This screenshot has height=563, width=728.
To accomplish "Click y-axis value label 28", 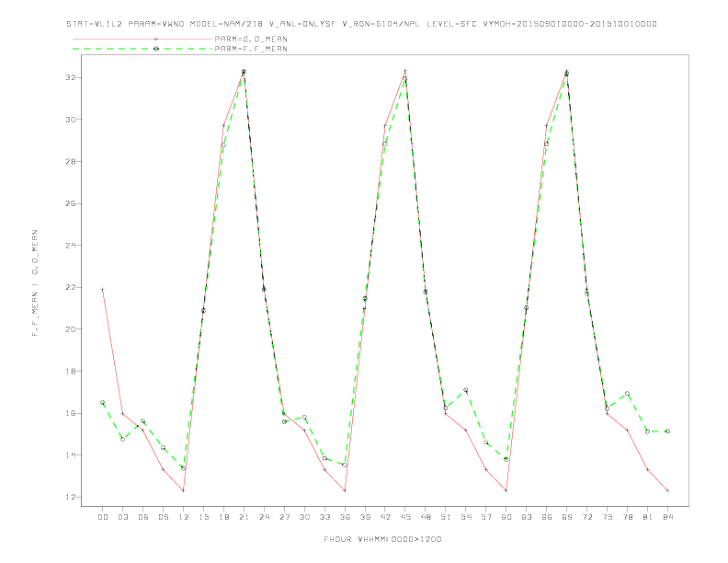I will 70,162.
